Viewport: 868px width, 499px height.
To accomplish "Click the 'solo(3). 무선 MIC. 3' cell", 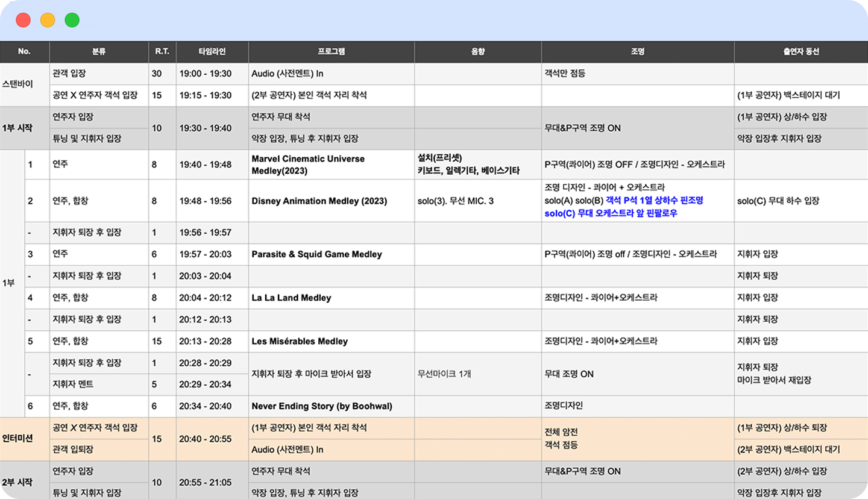I will (x=477, y=201).
